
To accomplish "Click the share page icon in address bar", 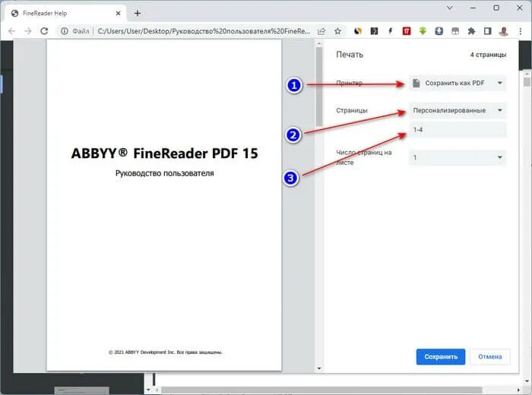I will 321,31.
